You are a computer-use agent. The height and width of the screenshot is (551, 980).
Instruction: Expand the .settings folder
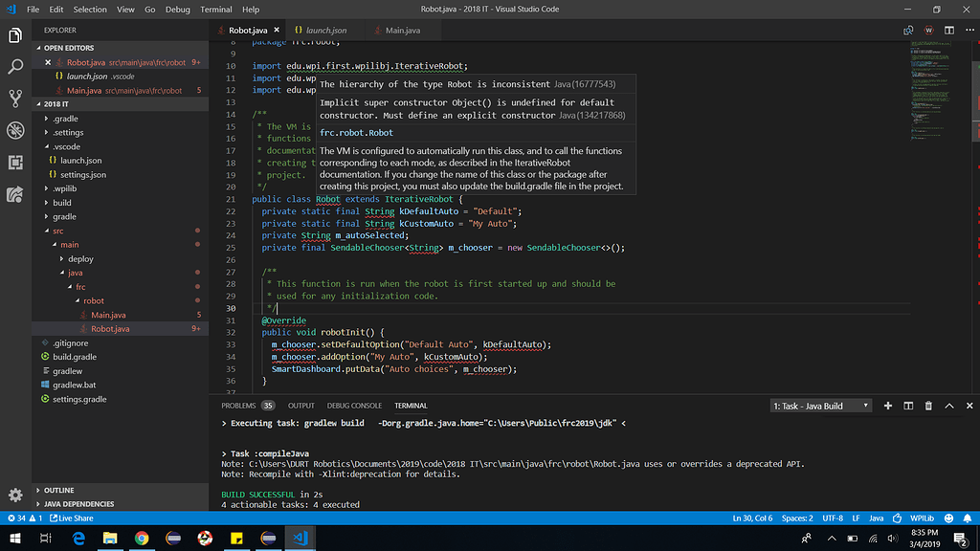coord(68,132)
